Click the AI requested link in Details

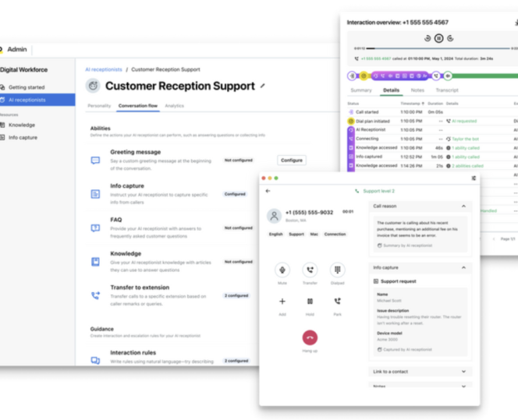point(464,121)
